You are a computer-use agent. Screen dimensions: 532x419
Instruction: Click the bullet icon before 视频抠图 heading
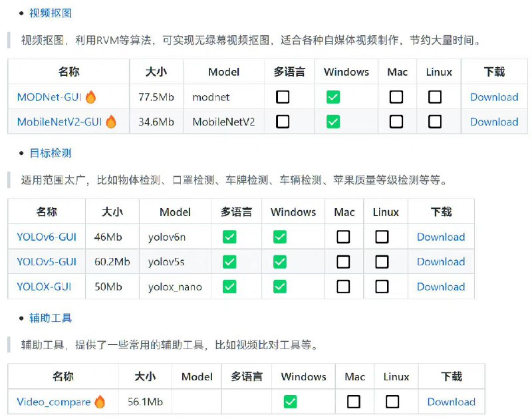23,12
